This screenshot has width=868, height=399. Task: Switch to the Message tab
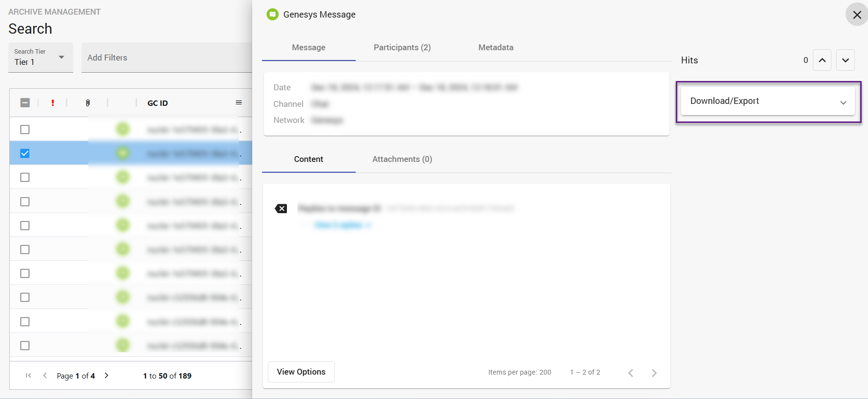[x=309, y=47]
